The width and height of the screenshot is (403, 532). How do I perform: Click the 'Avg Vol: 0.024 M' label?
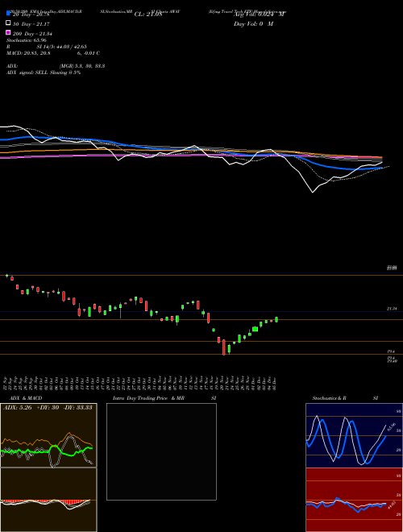(x=260, y=14)
